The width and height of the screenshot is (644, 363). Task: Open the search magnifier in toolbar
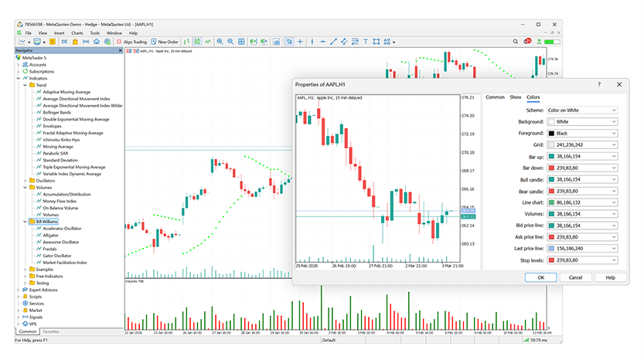[516, 42]
